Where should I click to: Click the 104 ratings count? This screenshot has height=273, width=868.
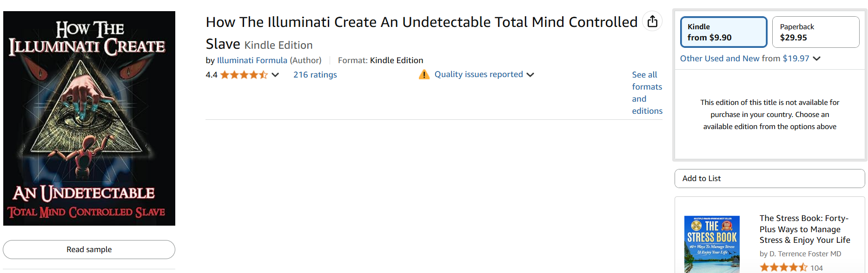[816, 268]
